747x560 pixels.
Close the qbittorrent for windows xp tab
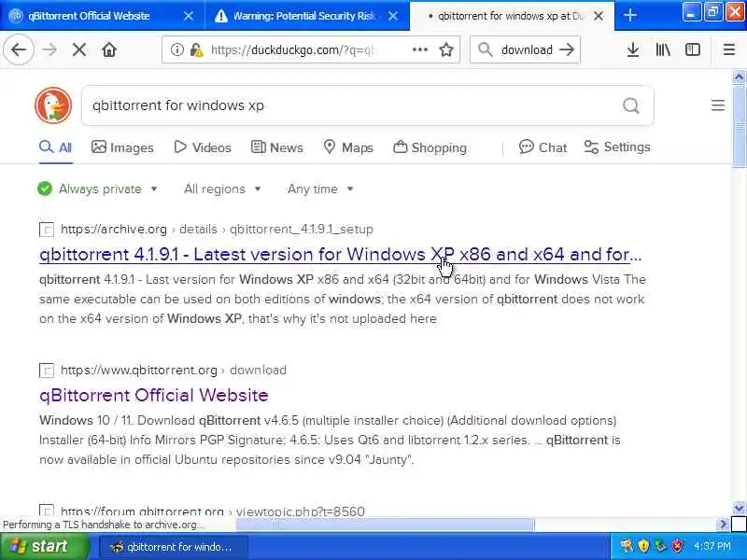pyautogui.click(x=599, y=16)
